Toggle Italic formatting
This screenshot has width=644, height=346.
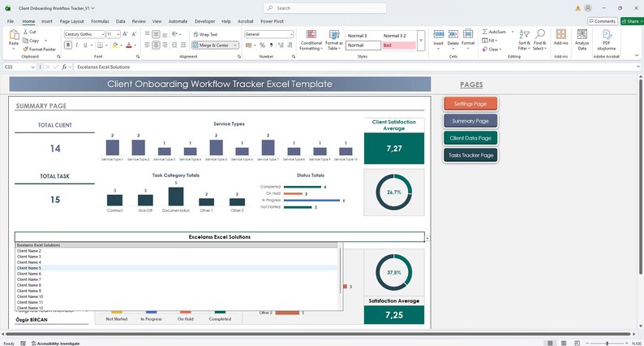tap(76, 45)
